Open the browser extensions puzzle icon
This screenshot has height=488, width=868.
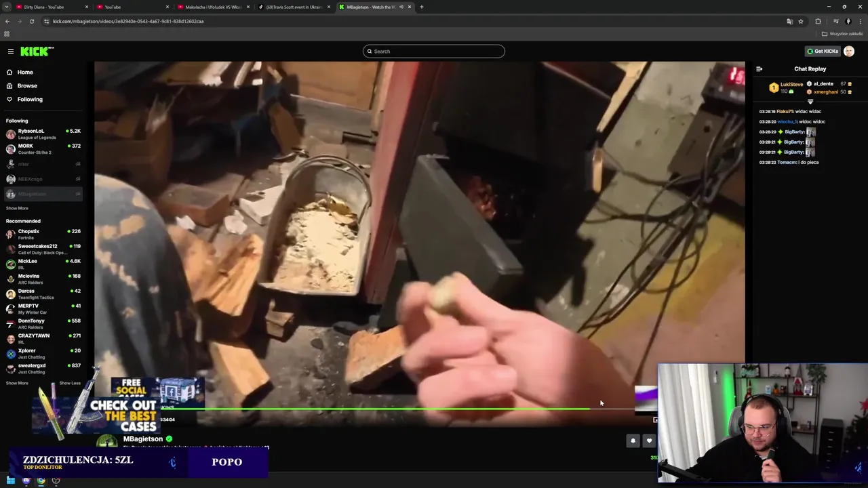coord(818,21)
